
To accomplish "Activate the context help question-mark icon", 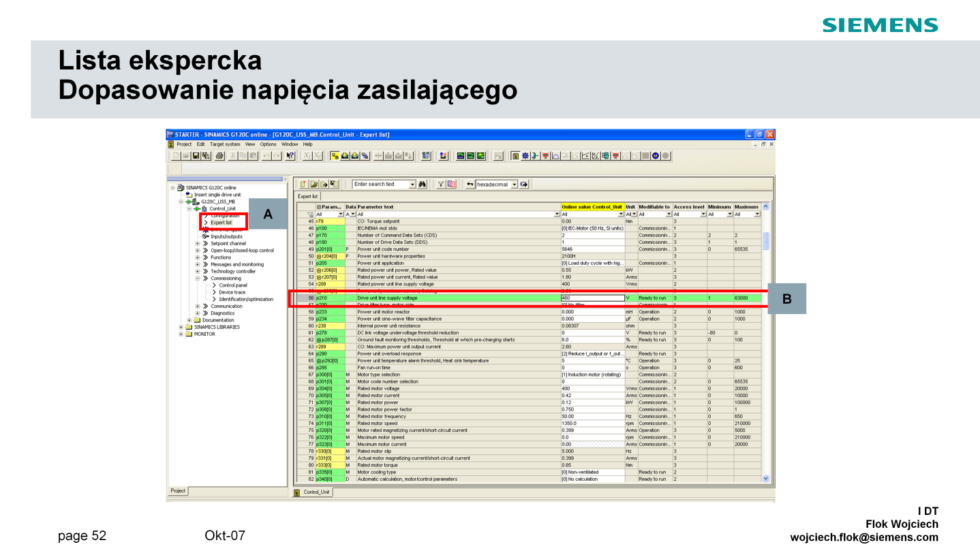I will [x=290, y=155].
